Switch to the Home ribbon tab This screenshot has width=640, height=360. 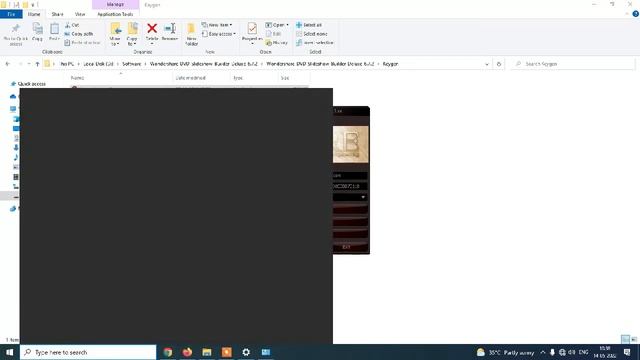[34, 14]
